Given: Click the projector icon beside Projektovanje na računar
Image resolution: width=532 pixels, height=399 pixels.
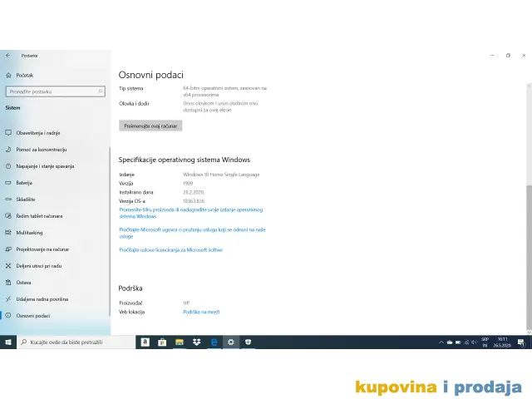Looking at the screenshot, I should 8,249.
